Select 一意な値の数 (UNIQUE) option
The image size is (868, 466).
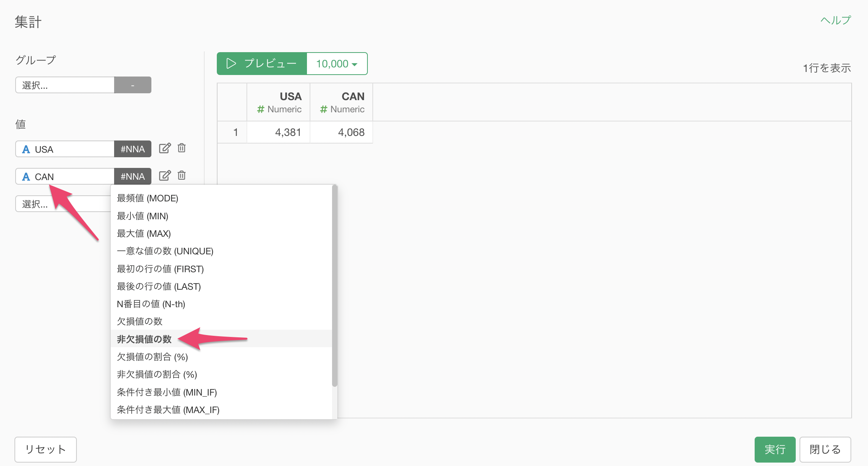[165, 251]
